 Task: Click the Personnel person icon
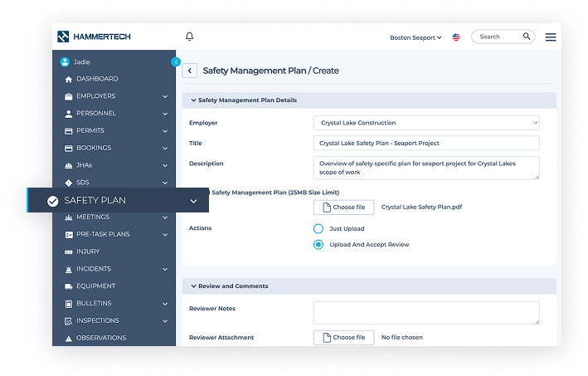(68, 114)
